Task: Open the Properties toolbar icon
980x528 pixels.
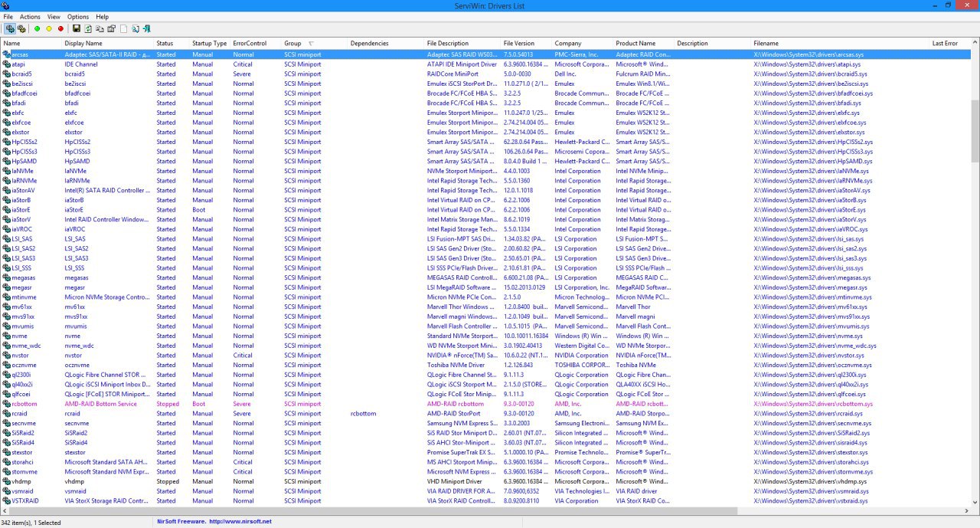Action: point(111,29)
